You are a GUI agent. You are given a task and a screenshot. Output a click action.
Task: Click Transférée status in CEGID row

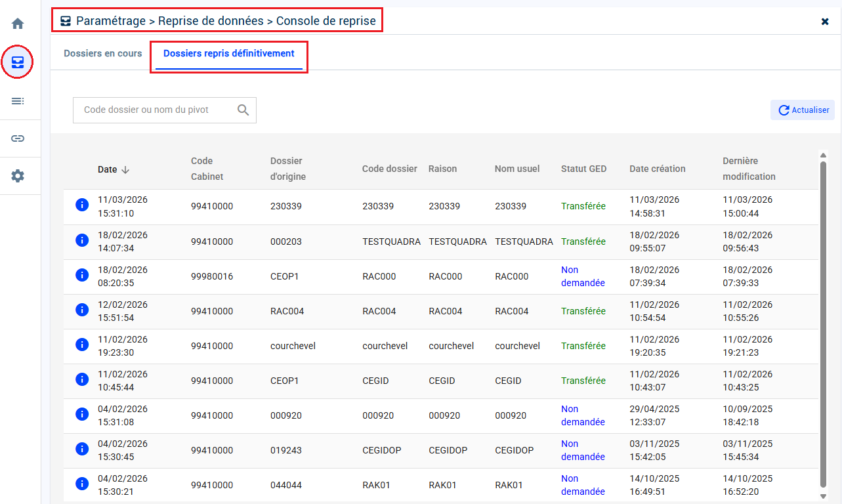pyautogui.click(x=583, y=381)
